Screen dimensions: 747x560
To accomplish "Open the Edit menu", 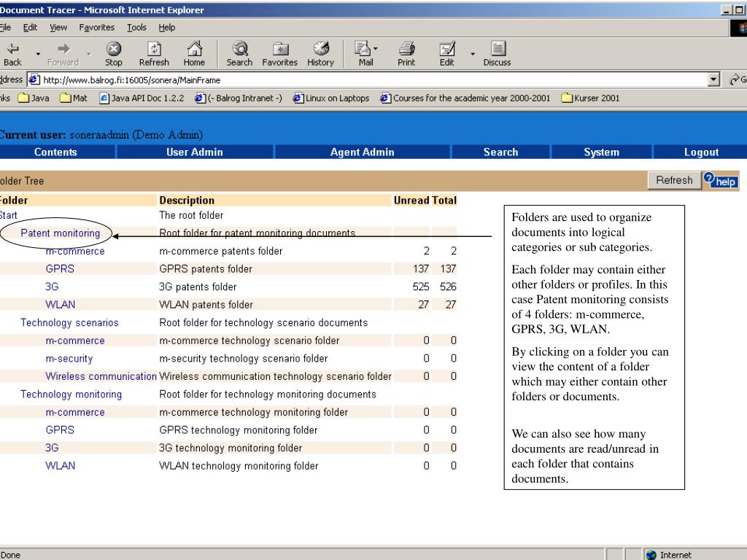I will coord(30,28).
